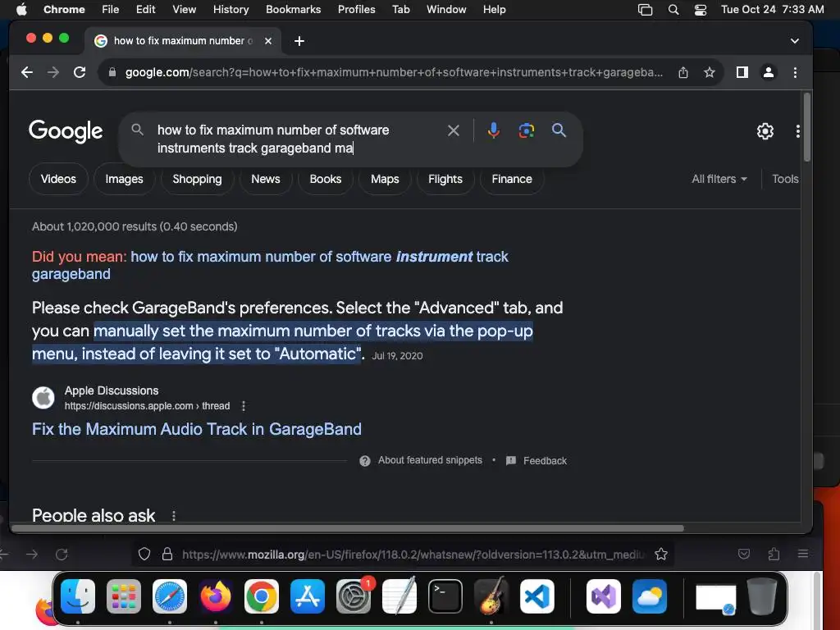Select the Images search filter chip
Viewport: 840px width, 630px height.
(125, 179)
